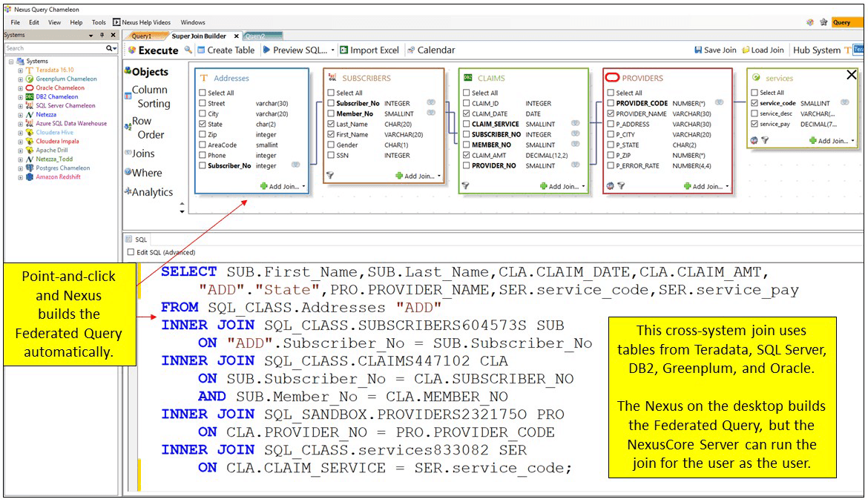Click the filter funnel icon in CLAIMS table
868x502 pixels.
tap(465, 186)
